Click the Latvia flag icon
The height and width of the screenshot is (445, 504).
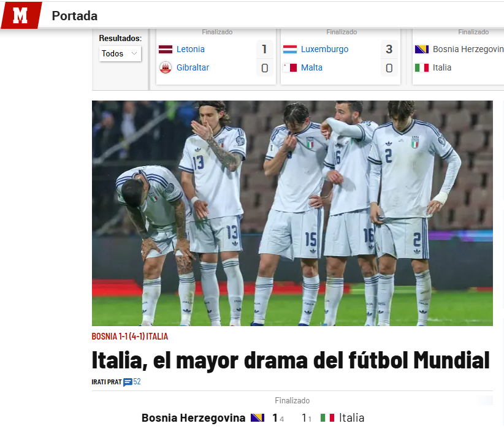(166, 49)
